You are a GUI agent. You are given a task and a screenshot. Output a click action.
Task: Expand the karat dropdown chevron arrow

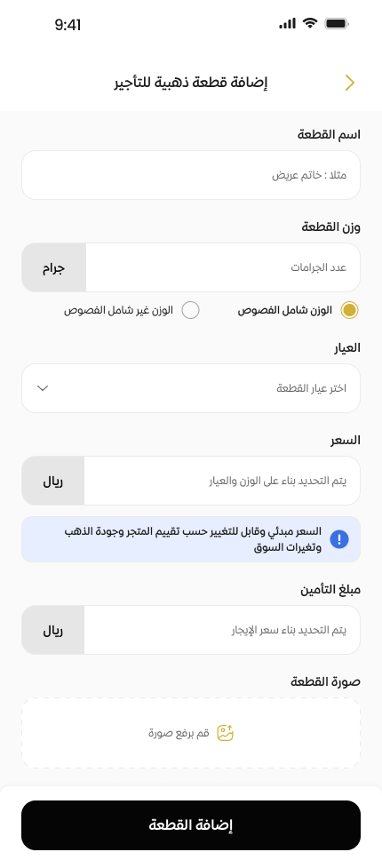point(43,388)
